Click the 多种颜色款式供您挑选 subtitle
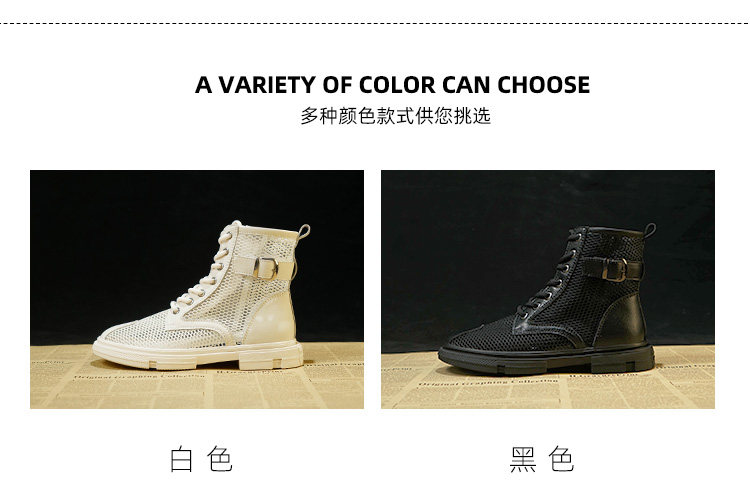The height and width of the screenshot is (499, 750). [x=396, y=116]
